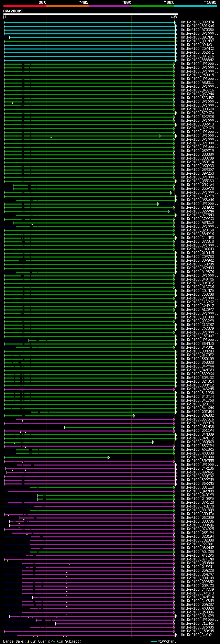
Task: Select hit label UniRef100_A7RKZ9
Action: coord(197,128)
